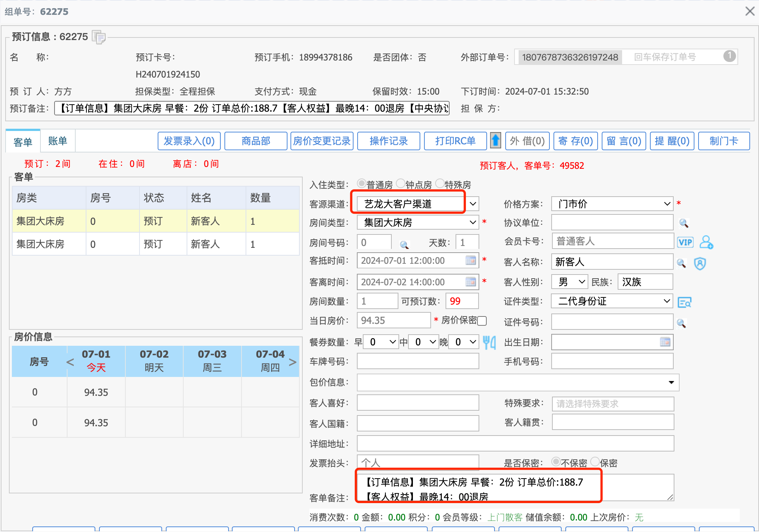
Task: Select 普通房 check-in type
Action: pyautogui.click(x=361, y=184)
